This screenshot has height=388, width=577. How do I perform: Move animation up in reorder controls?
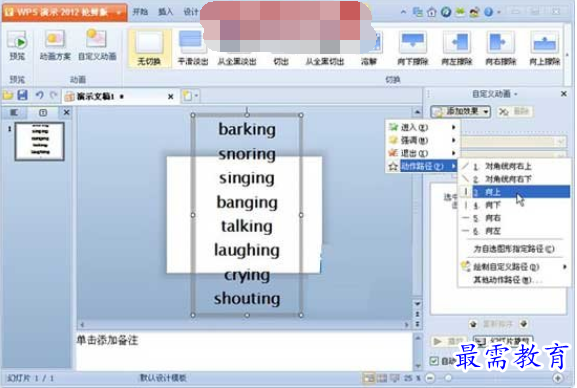point(473,324)
